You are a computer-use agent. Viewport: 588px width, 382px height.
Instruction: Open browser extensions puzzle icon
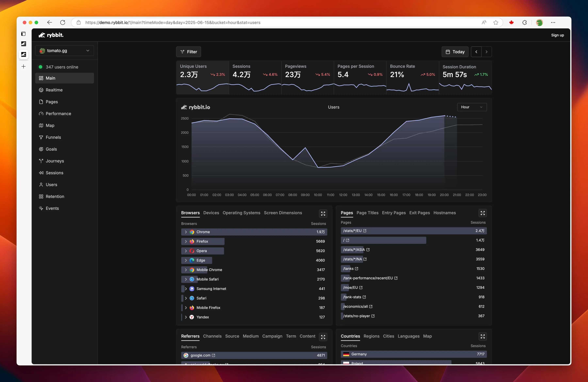point(524,23)
